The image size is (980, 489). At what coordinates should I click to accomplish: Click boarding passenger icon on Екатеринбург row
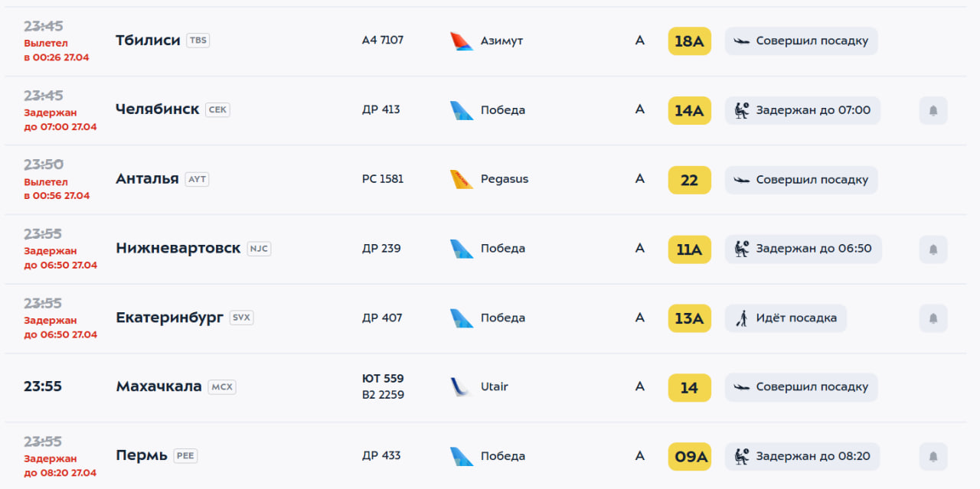coord(741,318)
